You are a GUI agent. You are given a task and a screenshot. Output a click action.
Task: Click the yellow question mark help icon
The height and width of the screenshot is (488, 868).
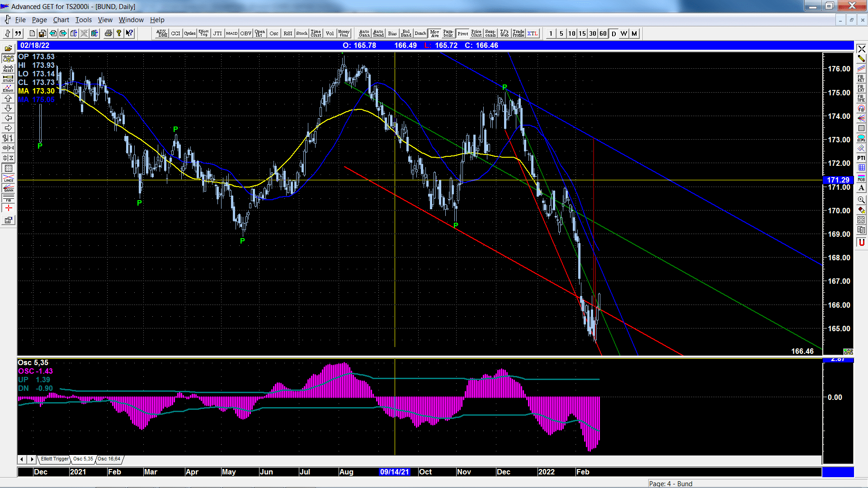119,33
